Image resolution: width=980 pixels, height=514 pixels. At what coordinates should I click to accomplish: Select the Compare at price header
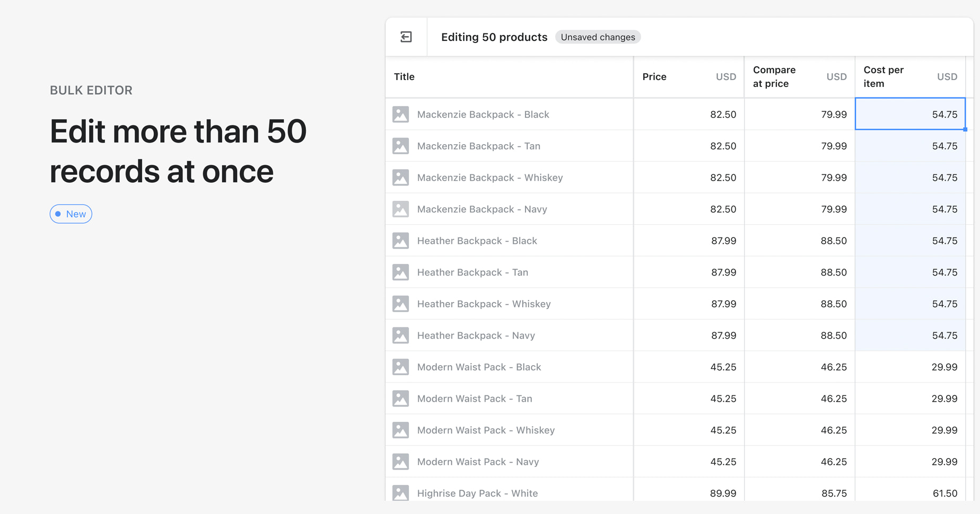(774, 76)
